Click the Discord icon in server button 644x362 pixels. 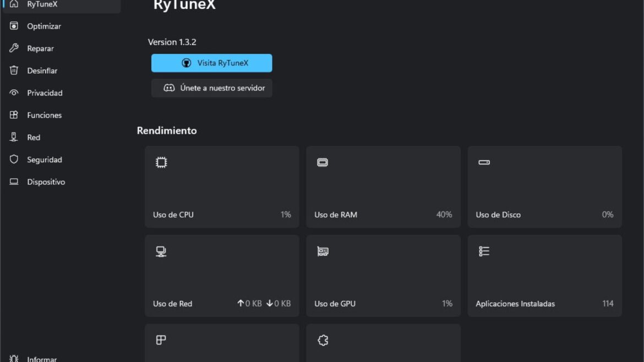(x=169, y=88)
